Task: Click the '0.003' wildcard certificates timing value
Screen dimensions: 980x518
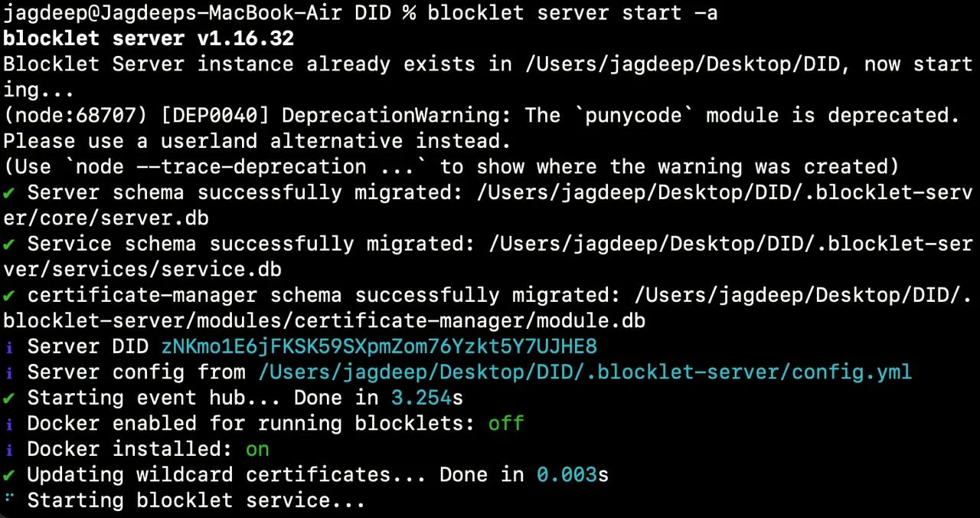Action: (567, 475)
